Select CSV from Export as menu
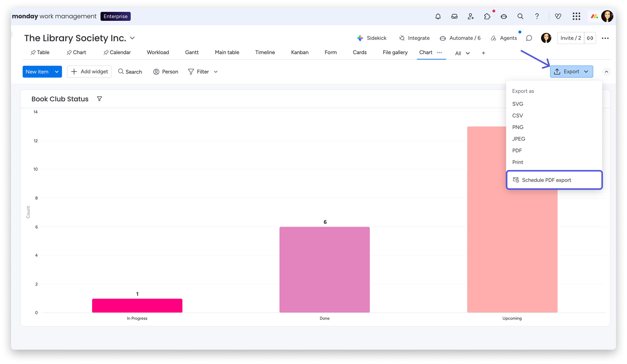Viewport: 627px width, 364px height. [x=518, y=115]
